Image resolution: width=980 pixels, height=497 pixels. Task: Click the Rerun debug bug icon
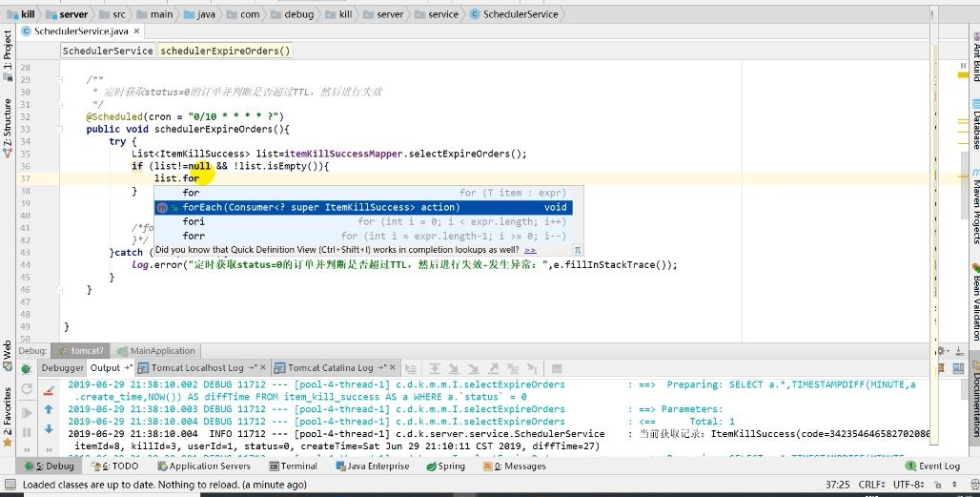coord(27,369)
